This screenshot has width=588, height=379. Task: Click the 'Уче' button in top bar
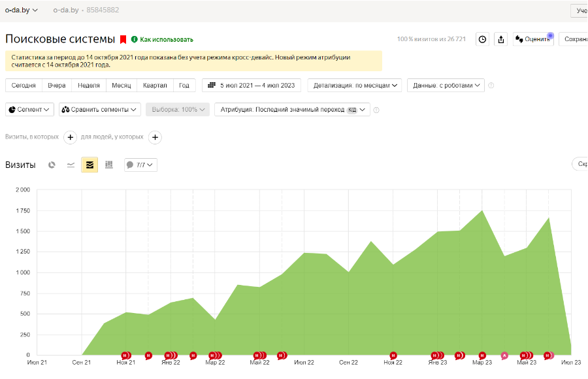[580, 10]
